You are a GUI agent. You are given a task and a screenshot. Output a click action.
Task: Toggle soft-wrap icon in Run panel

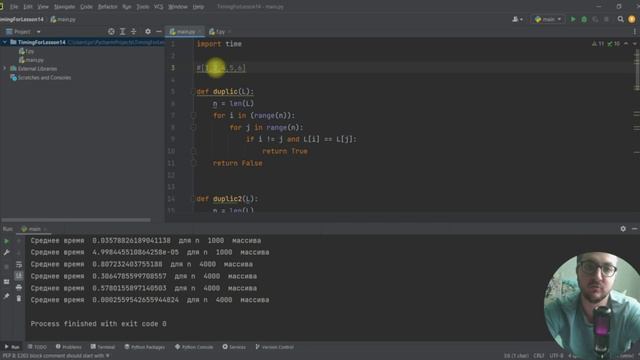coord(19,264)
